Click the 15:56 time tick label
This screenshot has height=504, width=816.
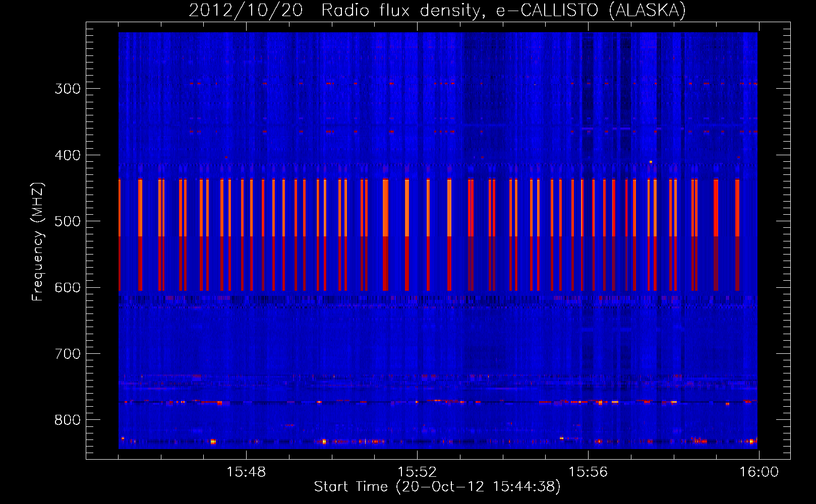588,472
